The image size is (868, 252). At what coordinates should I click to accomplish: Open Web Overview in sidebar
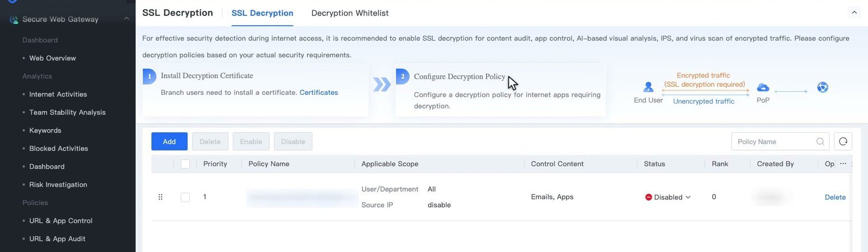coord(53,58)
